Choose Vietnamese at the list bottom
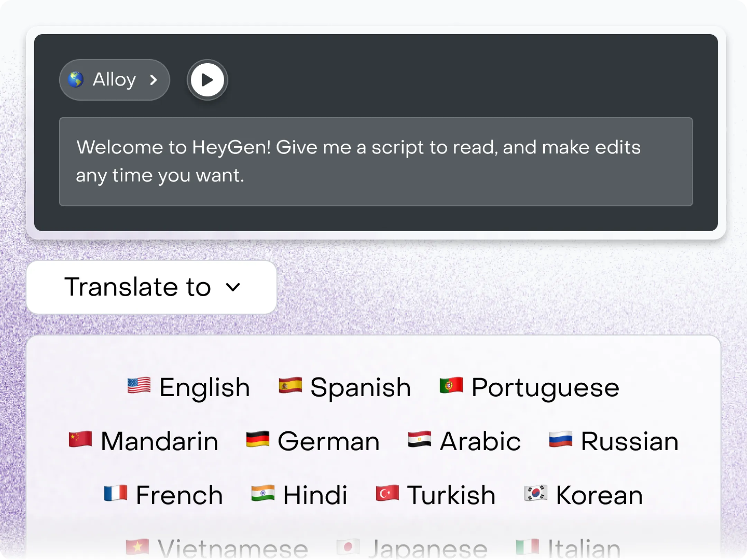747x560 pixels. [232, 549]
